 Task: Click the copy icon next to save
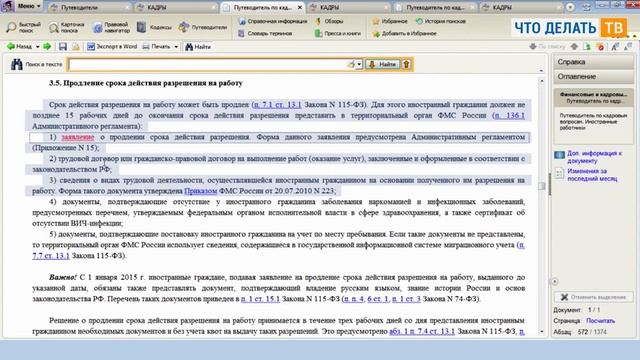(x=76, y=47)
